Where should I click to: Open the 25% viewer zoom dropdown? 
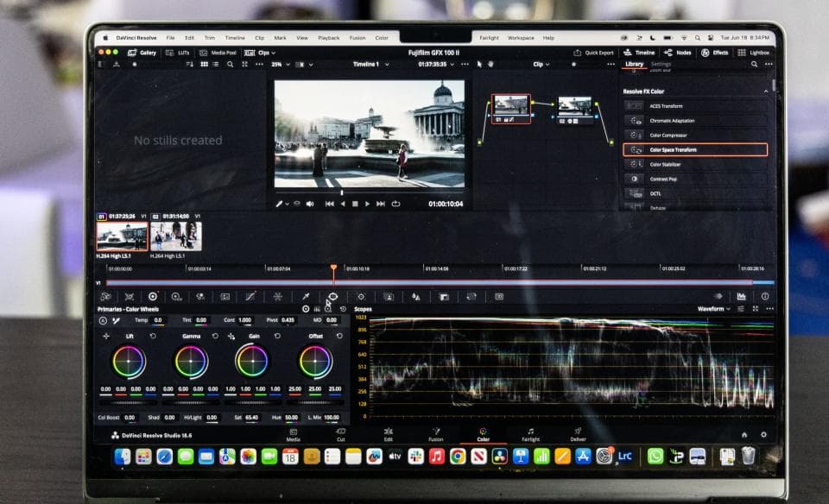[281, 65]
